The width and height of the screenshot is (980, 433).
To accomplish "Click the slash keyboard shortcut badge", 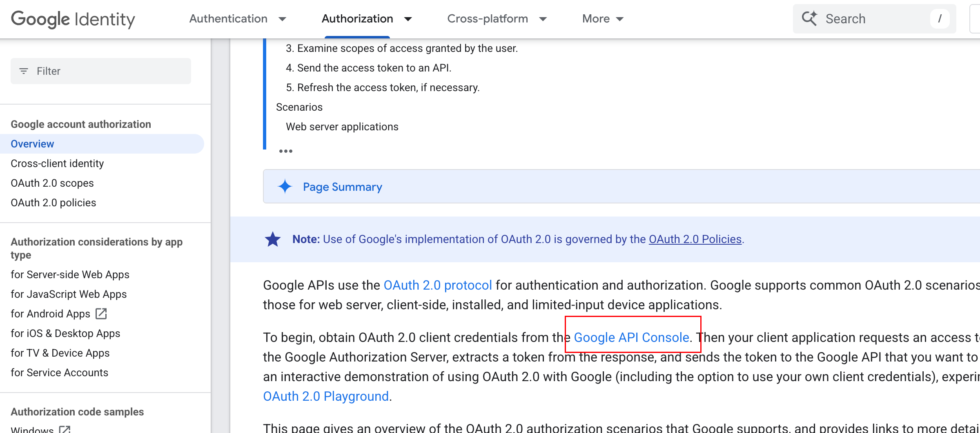I will (x=940, y=19).
